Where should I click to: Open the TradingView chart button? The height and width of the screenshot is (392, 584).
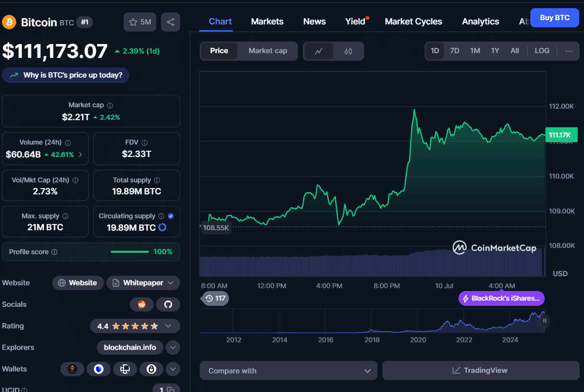(x=481, y=370)
